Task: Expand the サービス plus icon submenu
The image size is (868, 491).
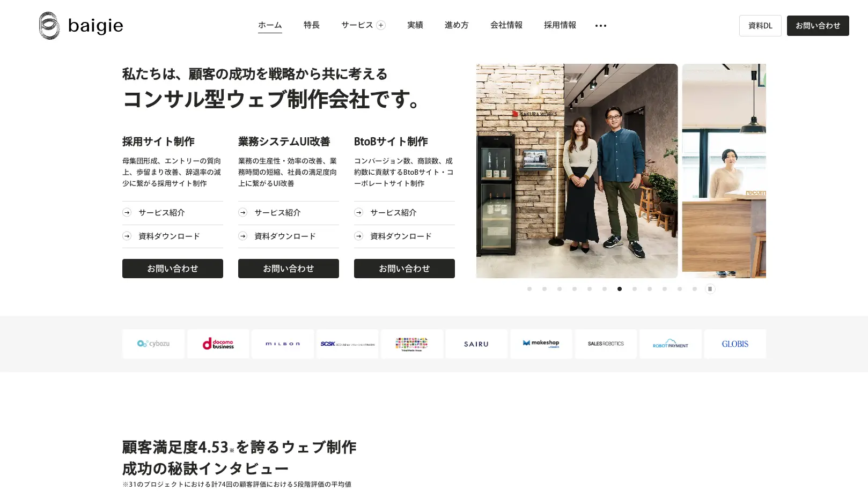Action: click(x=381, y=25)
